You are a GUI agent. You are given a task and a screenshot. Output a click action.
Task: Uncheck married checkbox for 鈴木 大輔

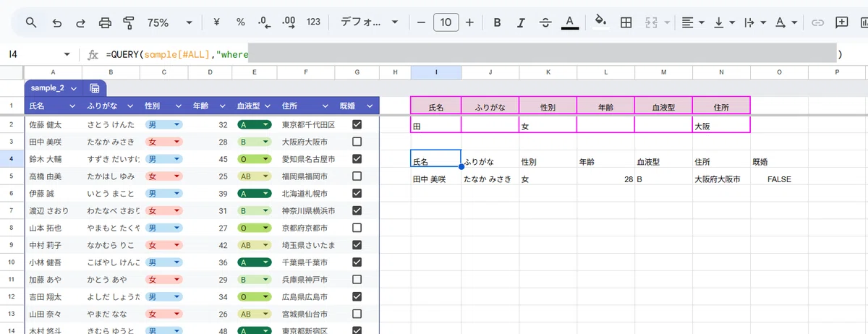tap(357, 159)
